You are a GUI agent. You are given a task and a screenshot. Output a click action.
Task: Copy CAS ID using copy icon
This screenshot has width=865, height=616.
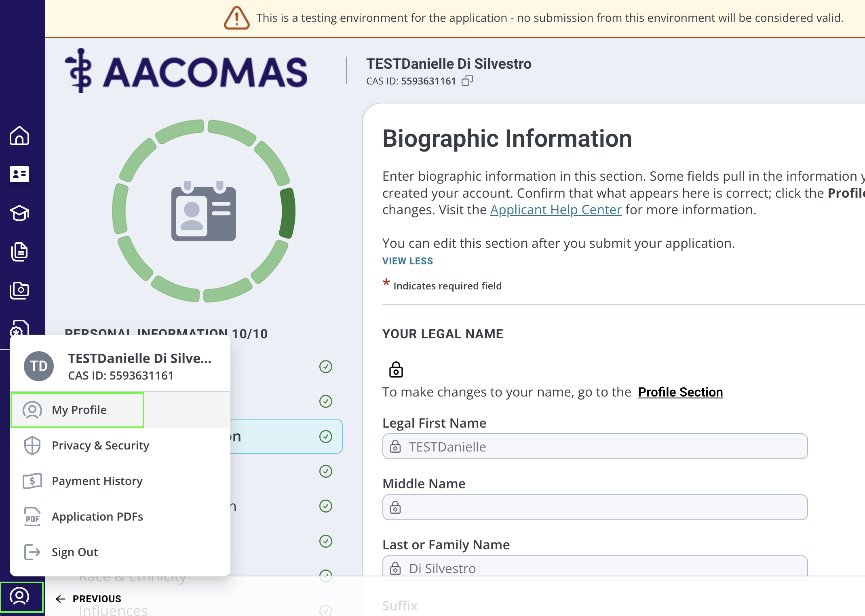point(467,81)
